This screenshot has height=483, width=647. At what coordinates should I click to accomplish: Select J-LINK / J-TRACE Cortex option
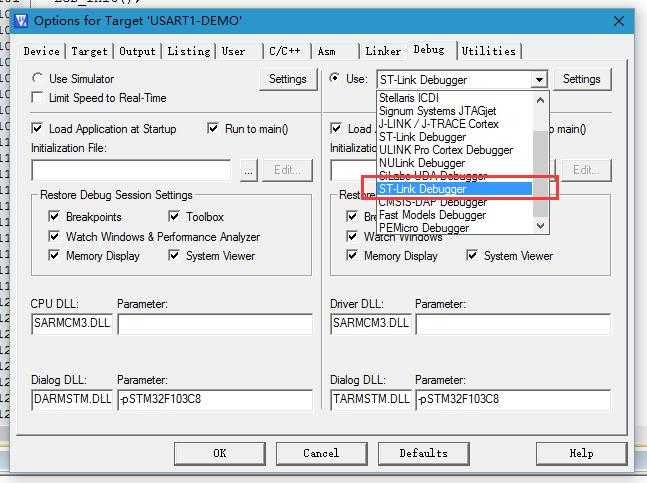tap(454, 124)
